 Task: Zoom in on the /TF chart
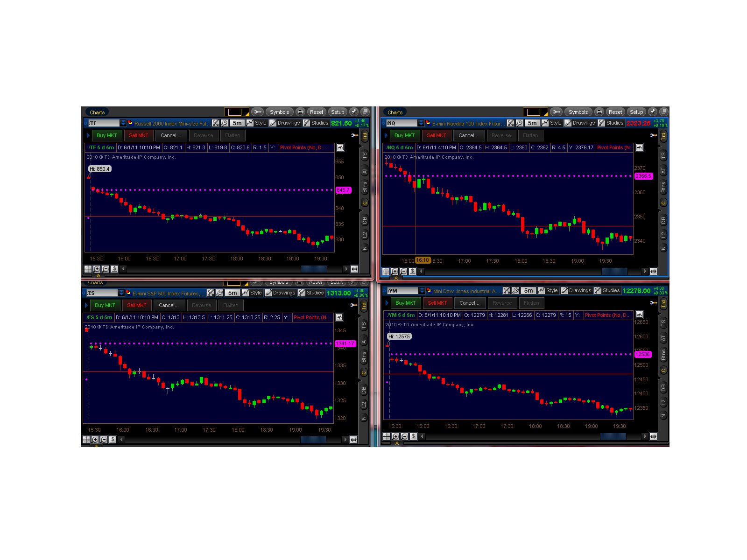tap(97, 269)
